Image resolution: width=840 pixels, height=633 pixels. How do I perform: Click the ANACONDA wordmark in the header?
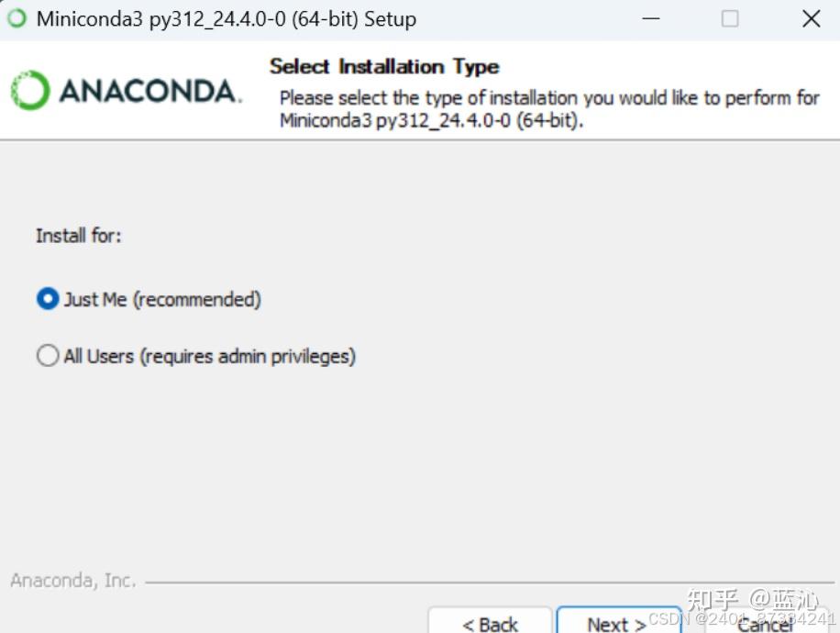click(150, 91)
